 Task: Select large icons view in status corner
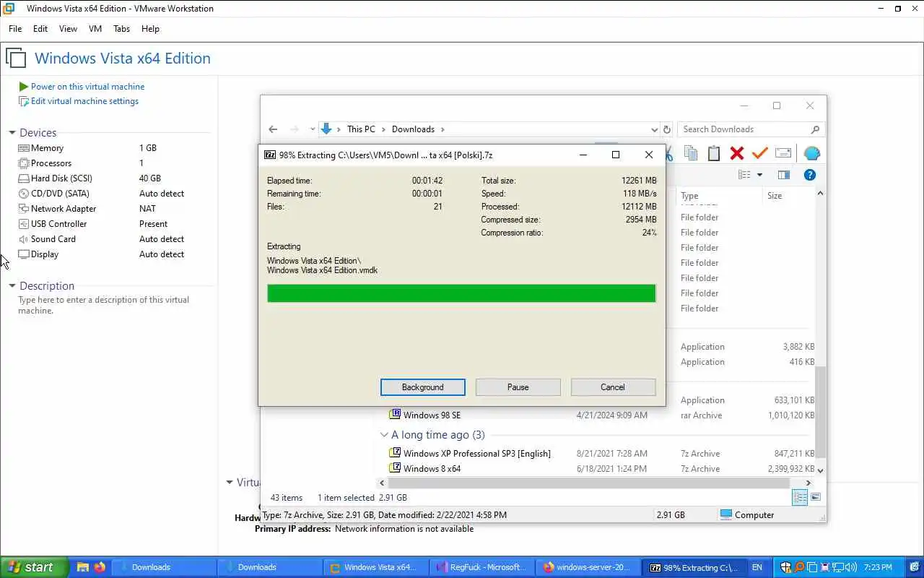pos(816,497)
